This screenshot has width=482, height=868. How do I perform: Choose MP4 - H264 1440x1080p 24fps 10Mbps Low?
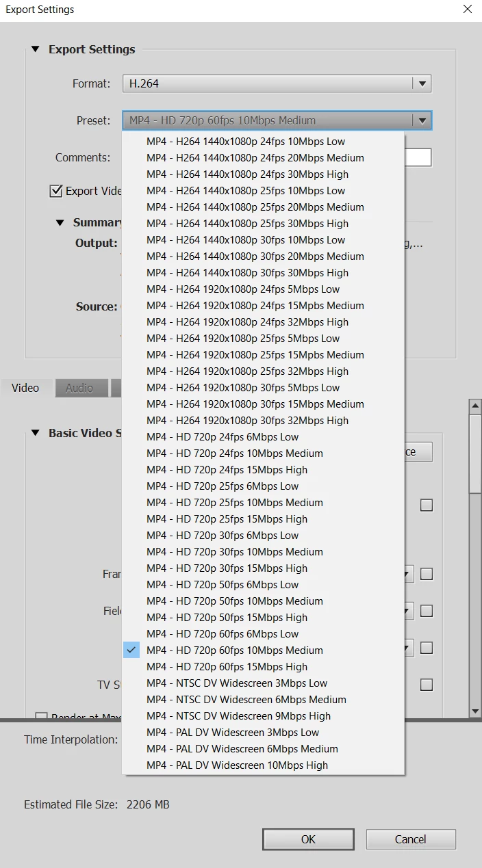[246, 142]
